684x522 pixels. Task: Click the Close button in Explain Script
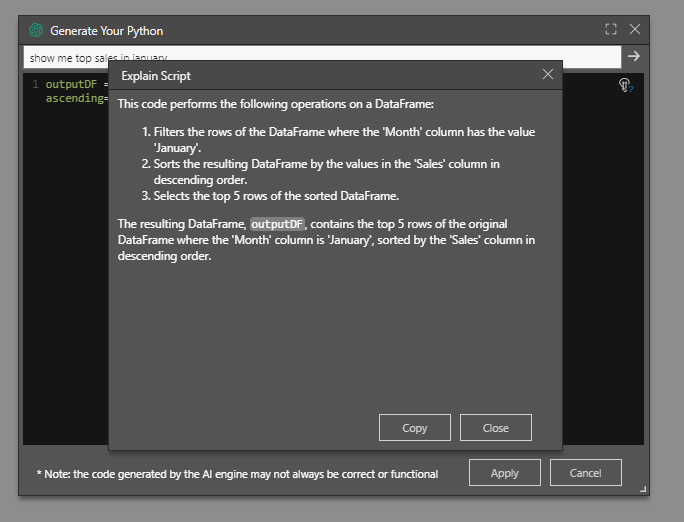click(496, 428)
